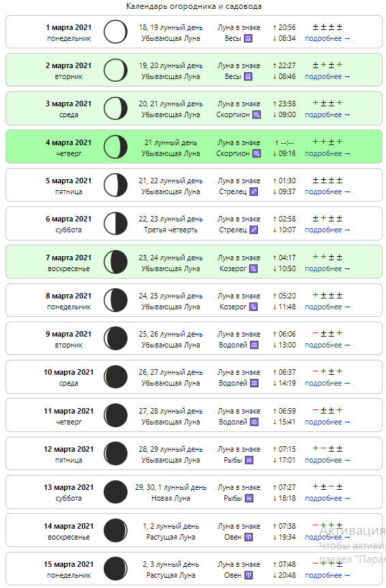
Task: Follow подробнее link for 13 March 2021
Action: pyautogui.click(x=327, y=498)
